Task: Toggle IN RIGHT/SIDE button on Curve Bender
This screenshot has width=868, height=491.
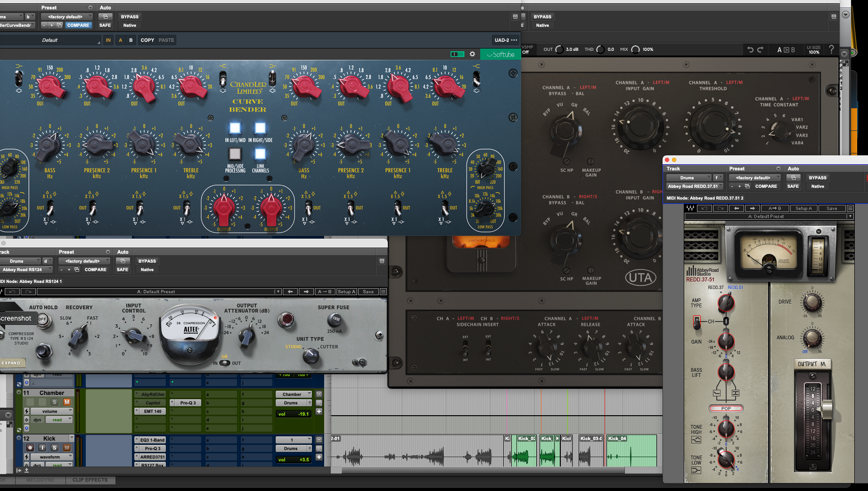Action: [x=260, y=128]
